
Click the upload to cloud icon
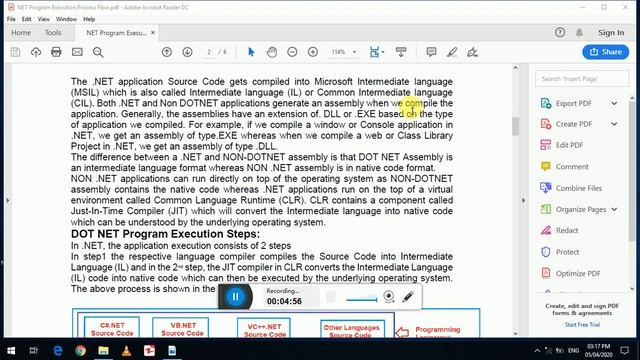(36, 52)
